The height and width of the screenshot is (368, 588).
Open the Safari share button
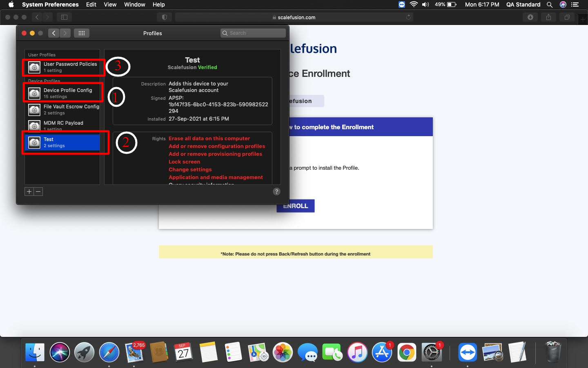click(548, 17)
